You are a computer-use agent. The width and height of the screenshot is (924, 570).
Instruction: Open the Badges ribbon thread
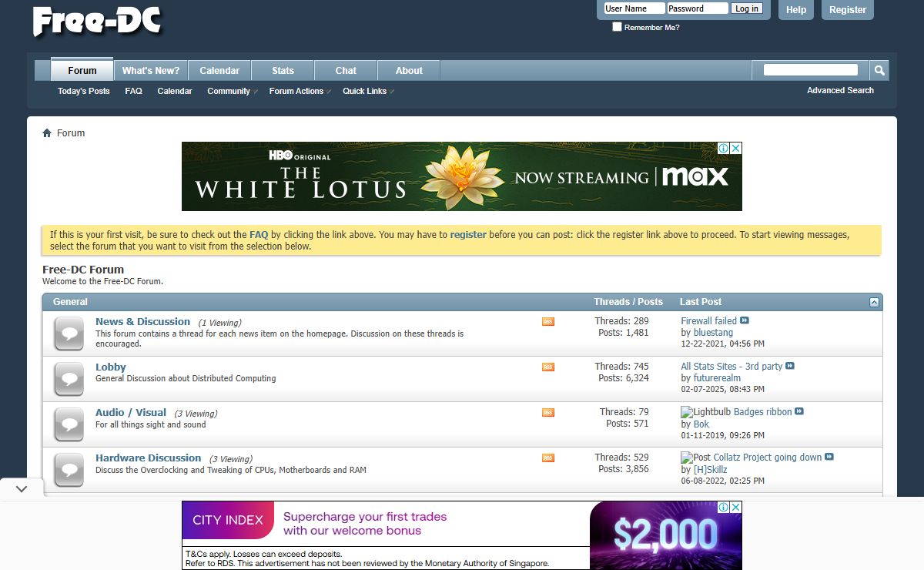pyautogui.click(x=762, y=412)
